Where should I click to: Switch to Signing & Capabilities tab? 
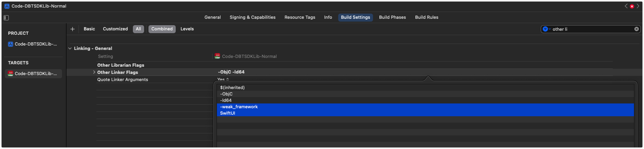tap(253, 17)
